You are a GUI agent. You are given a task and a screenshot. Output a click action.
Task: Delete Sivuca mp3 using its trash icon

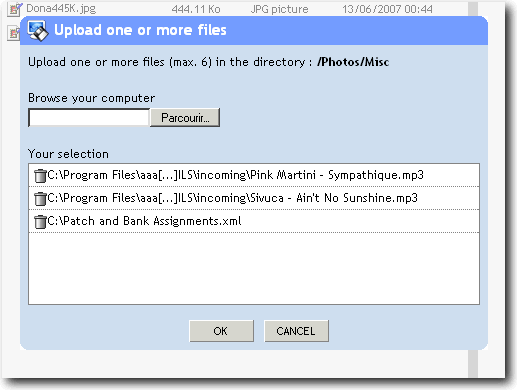point(40,199)
